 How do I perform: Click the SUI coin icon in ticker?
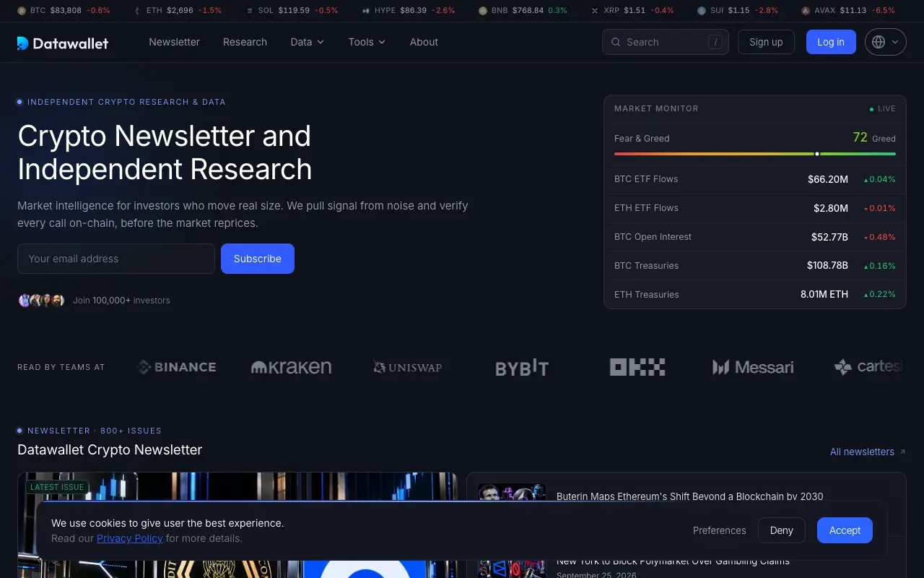pos(702,11)
